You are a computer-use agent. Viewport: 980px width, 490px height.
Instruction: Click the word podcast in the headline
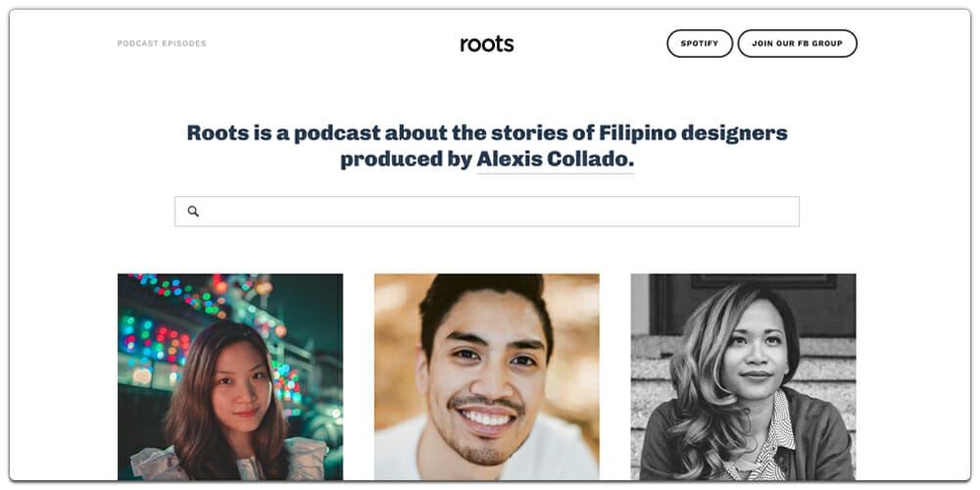(x=337, y=132)
